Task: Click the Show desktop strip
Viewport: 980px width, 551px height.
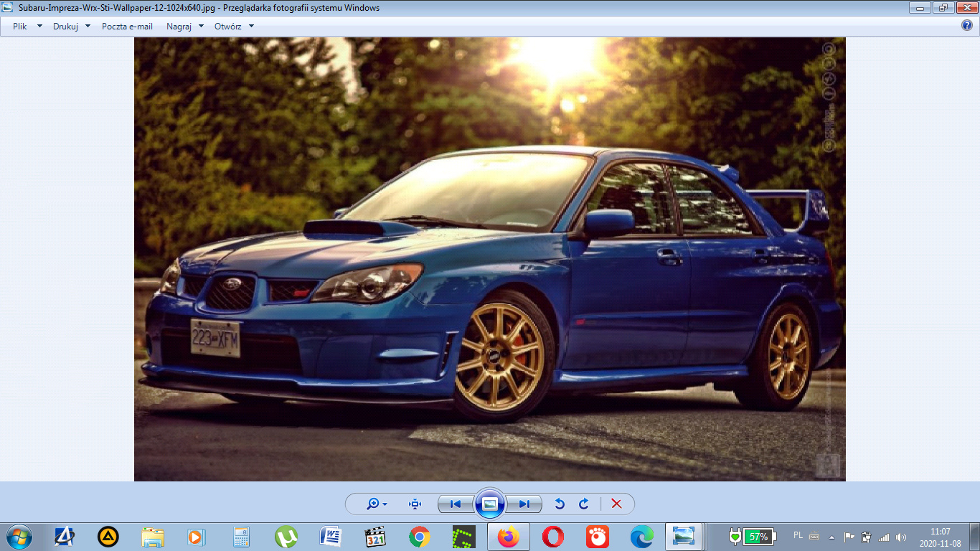Action: [974, 537]
